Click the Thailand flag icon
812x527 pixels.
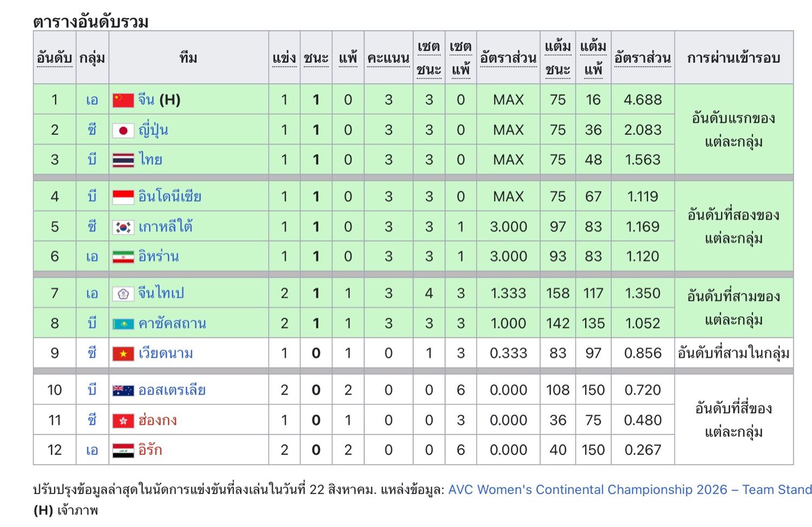[123, 160]
